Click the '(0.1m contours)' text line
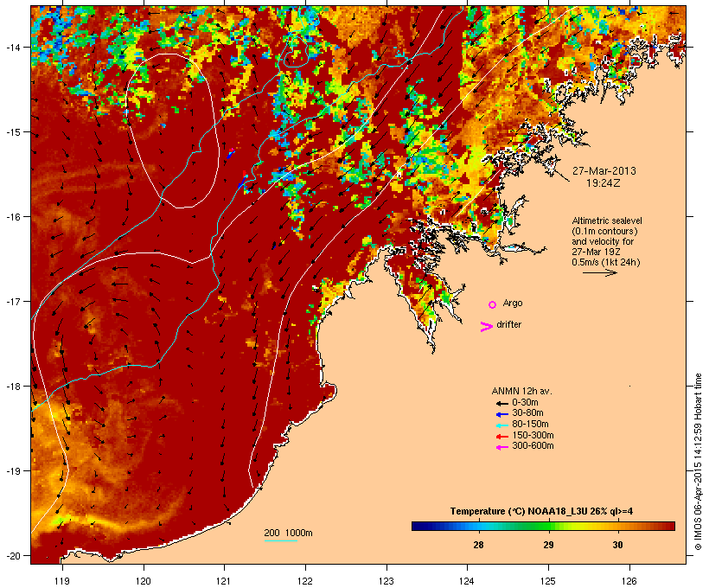 click(604, 231)
